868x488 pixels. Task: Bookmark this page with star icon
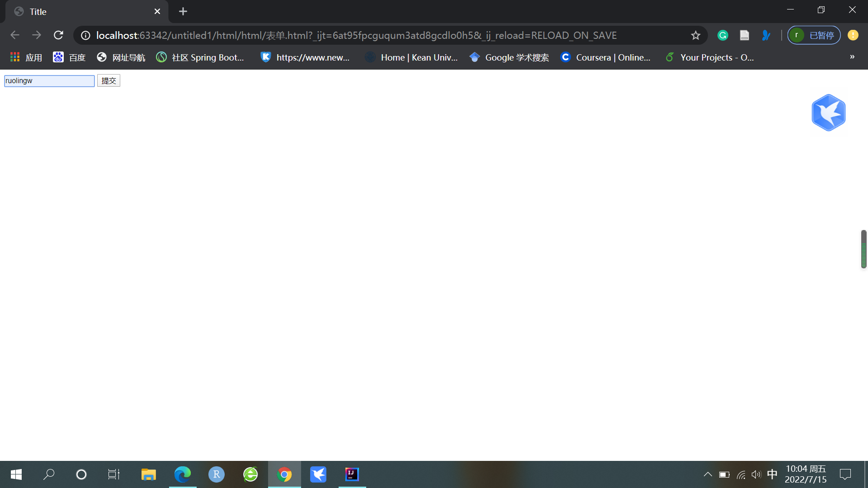point(695,35)
